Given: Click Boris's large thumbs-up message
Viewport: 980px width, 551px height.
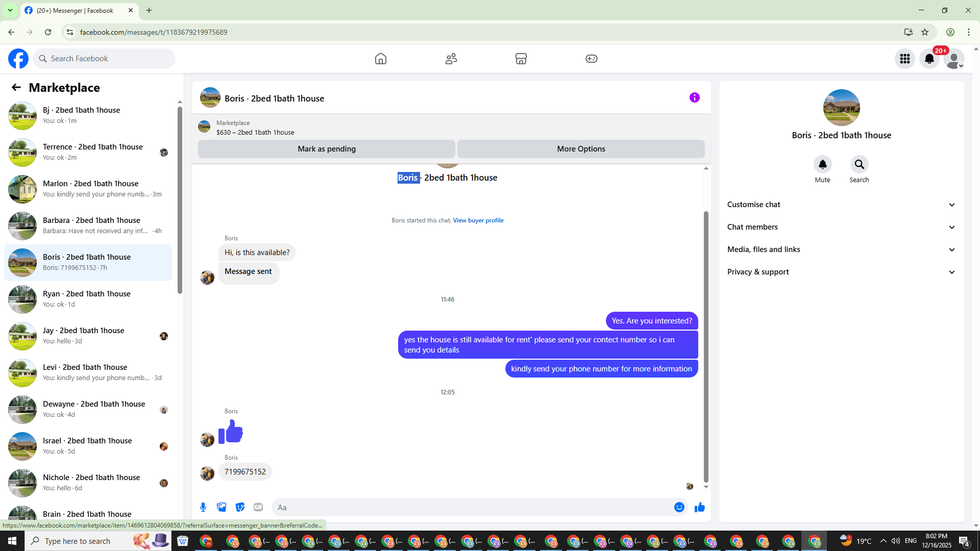Looking at the screenshot, I should click(x=231, y=432).
